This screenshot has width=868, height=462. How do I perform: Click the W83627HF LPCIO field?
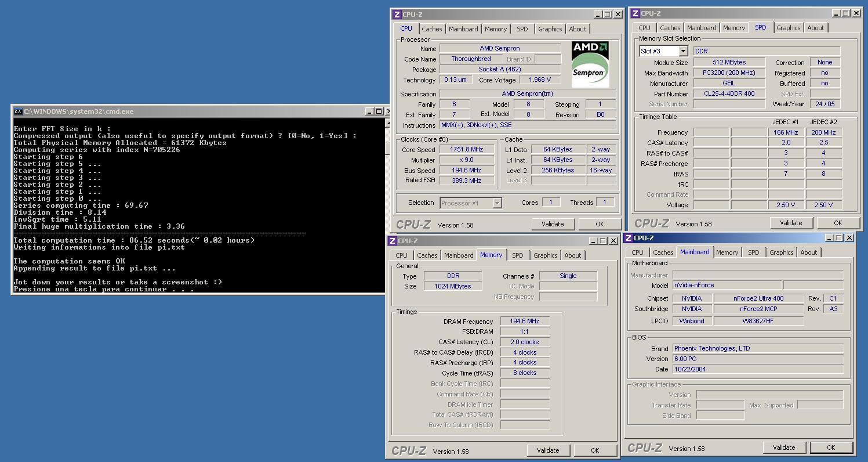point(758,320)
